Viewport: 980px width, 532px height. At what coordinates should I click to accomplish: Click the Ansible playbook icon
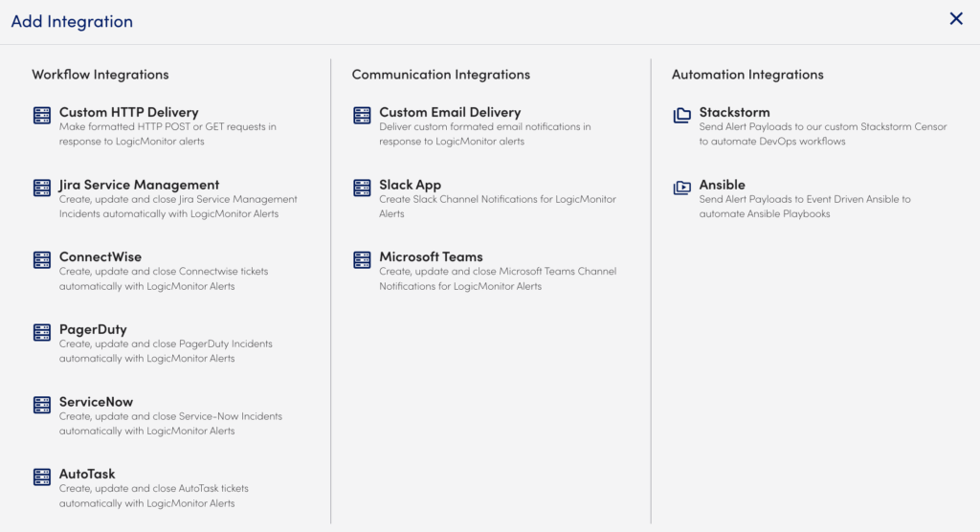(681, 188)
